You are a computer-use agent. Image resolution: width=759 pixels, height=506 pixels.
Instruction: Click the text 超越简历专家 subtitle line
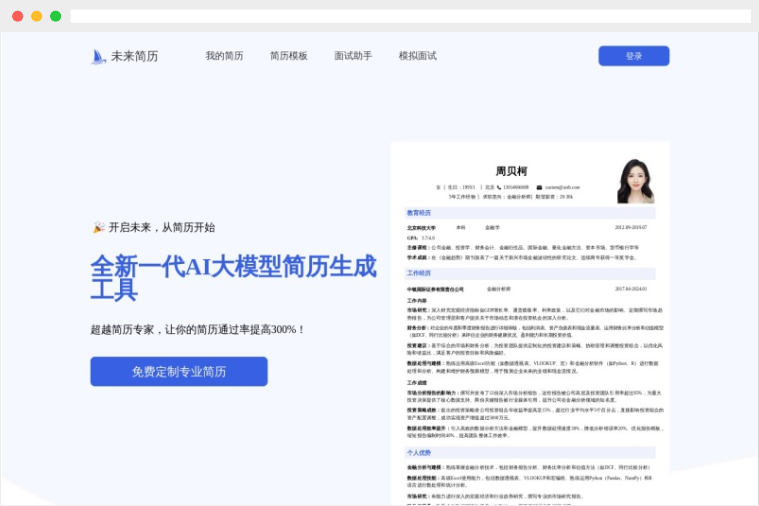pyautogui.click(x=197, y=329)
